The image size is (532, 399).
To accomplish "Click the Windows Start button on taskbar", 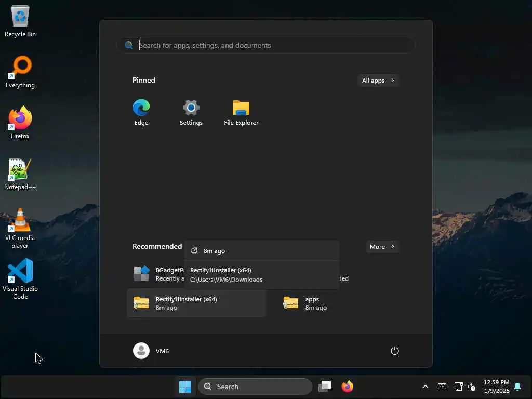I will (x=185, y=387).
